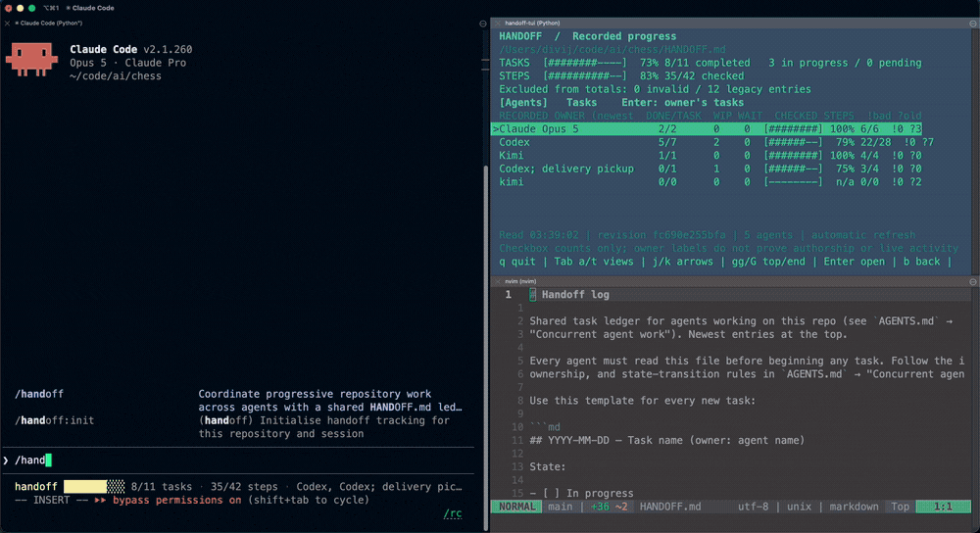This screenshot has width=980, height=533.
Task: Select the Claude Opus 5 agent row
Action: (707, 129)
